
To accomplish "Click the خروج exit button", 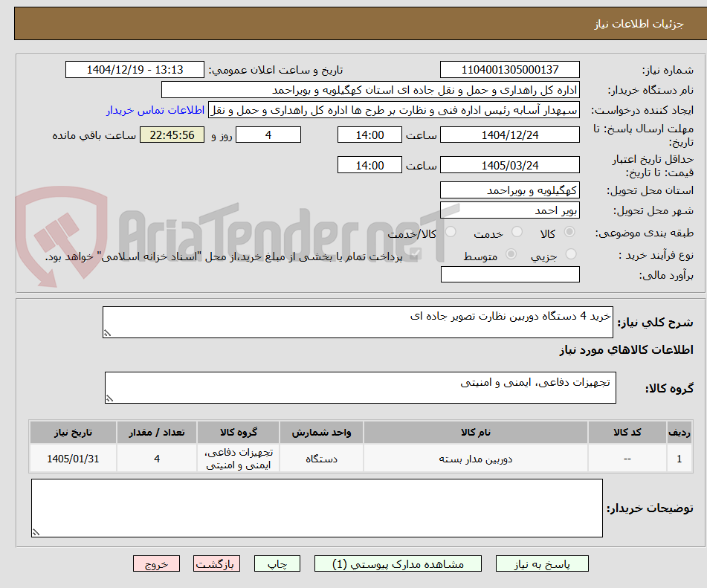I will (x=156, y=563).
